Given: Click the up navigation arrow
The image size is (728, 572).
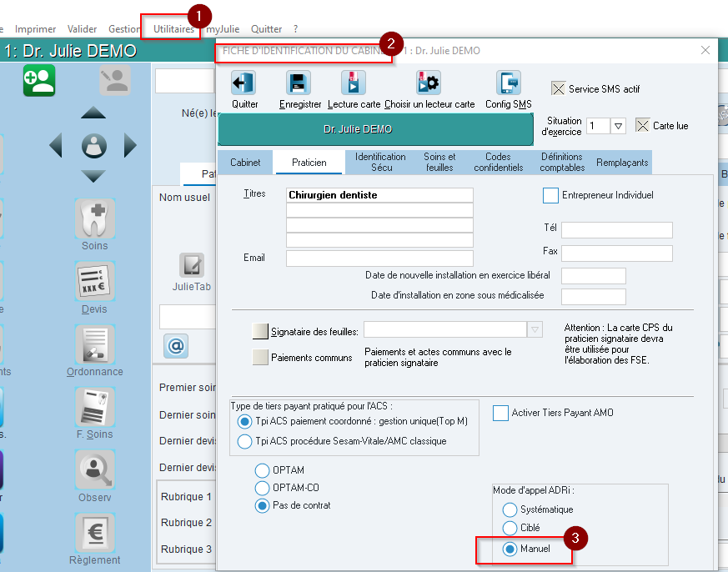Looking at the screenshot, I should (93, 113).
